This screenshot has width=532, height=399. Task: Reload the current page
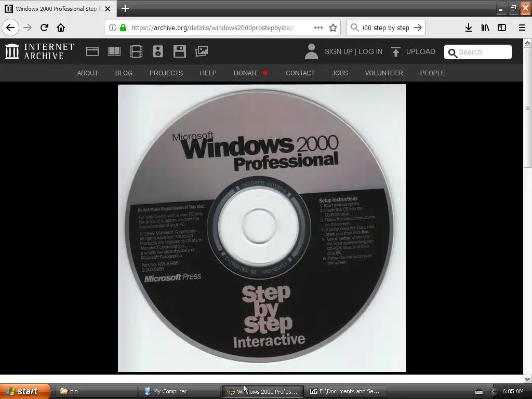click(45, 28)
